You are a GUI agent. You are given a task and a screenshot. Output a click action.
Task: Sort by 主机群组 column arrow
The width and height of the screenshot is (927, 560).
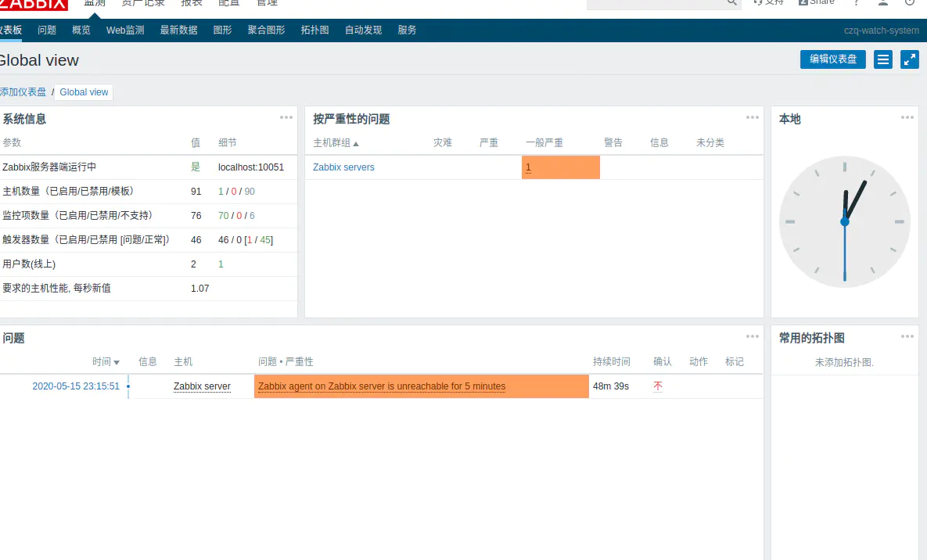(356, 144)
